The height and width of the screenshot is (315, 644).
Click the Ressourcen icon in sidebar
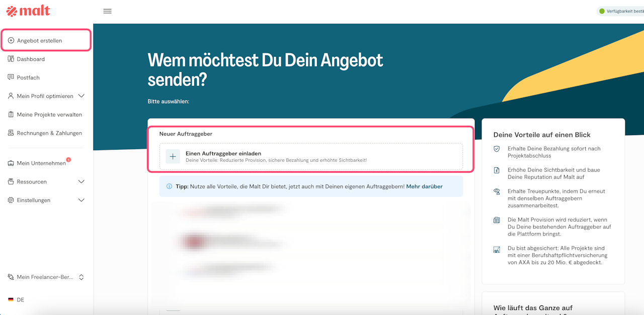pyautogui.click(x=11, y=181)
